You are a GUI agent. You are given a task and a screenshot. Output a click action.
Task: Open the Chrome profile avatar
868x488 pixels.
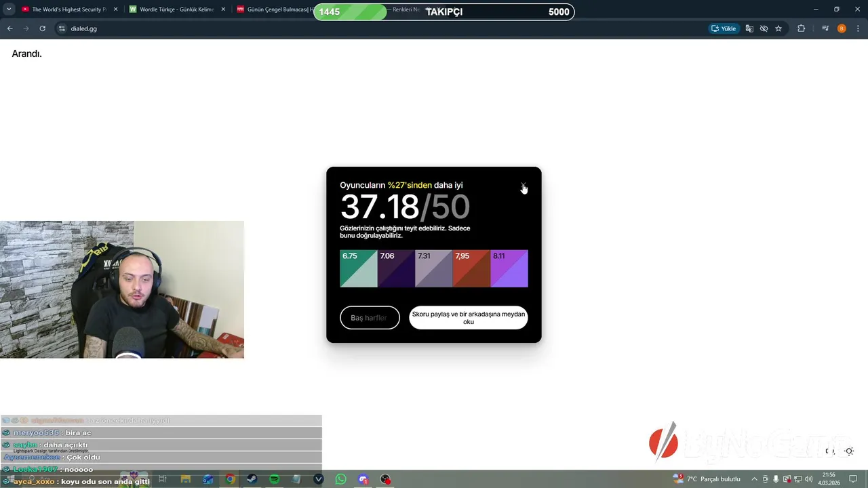point(842,28)
